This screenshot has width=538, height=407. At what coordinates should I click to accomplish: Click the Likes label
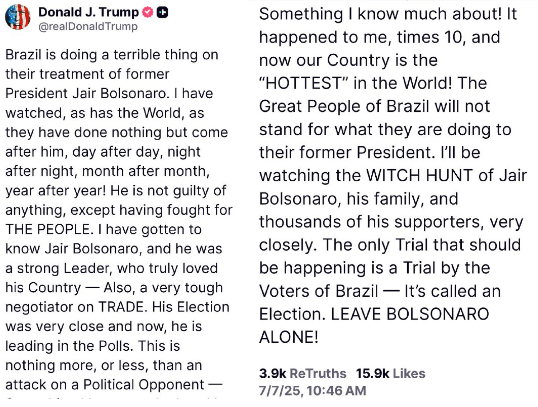point(409,373)
